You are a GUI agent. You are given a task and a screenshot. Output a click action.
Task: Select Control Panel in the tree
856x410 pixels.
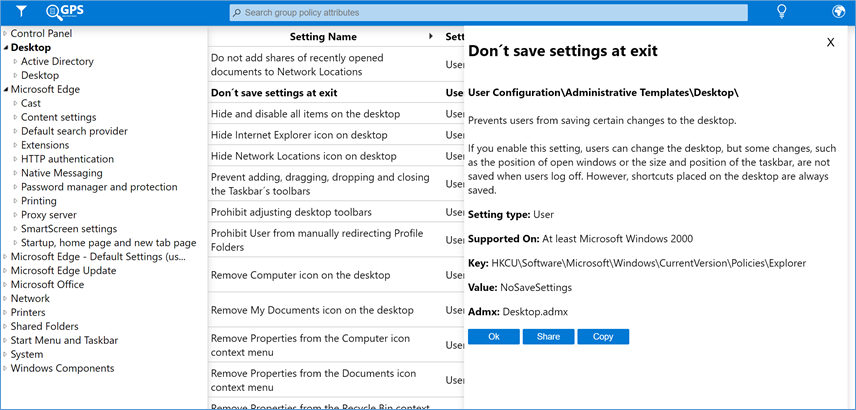click(41, 33)
